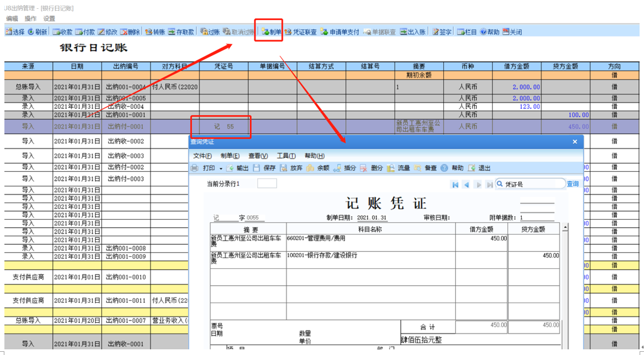Click the 申请单支付 toolbar button
The height and width of the screenshot is (355, 644).
coord(340,31)
